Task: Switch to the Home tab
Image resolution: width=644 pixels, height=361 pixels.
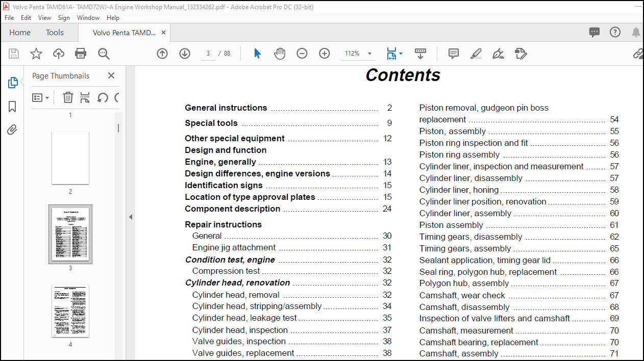Action: [x=20, y=32]
